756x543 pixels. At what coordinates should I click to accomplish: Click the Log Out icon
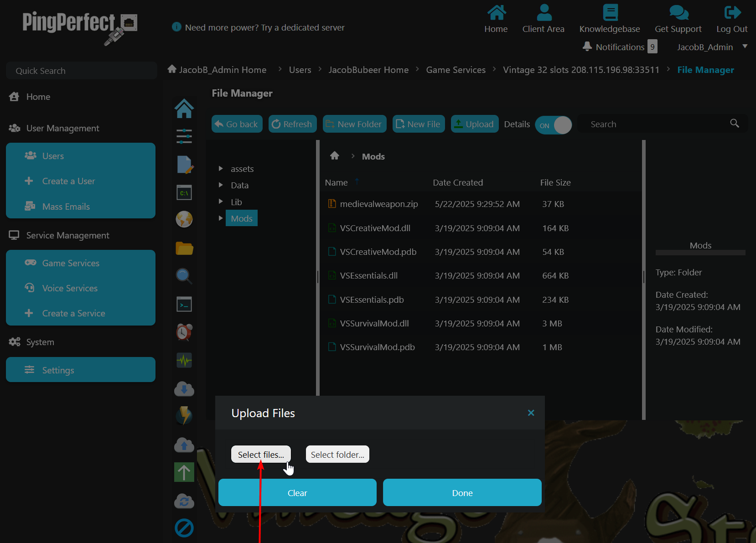(732, 12)
